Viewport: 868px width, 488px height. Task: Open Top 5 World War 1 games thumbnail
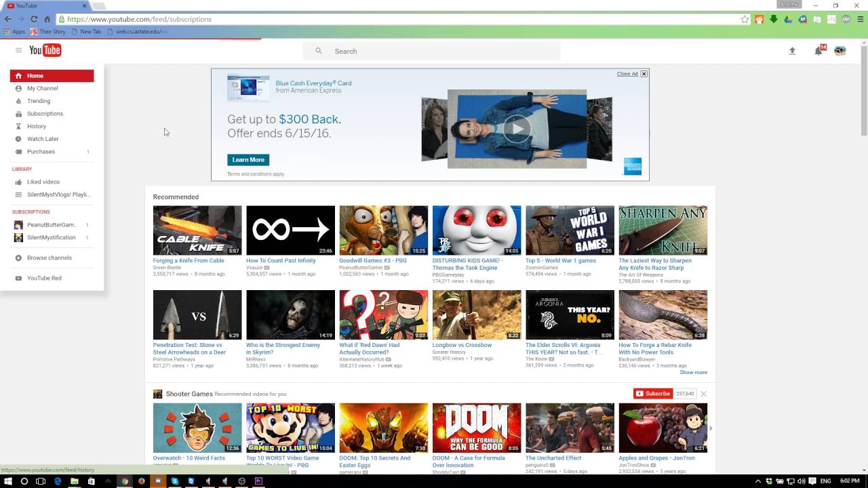(x=570, y=230)
